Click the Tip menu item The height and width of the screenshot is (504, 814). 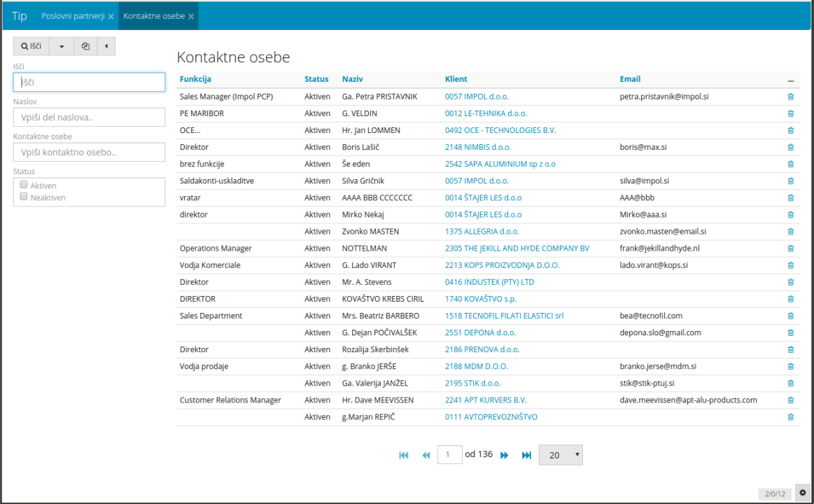19,16
